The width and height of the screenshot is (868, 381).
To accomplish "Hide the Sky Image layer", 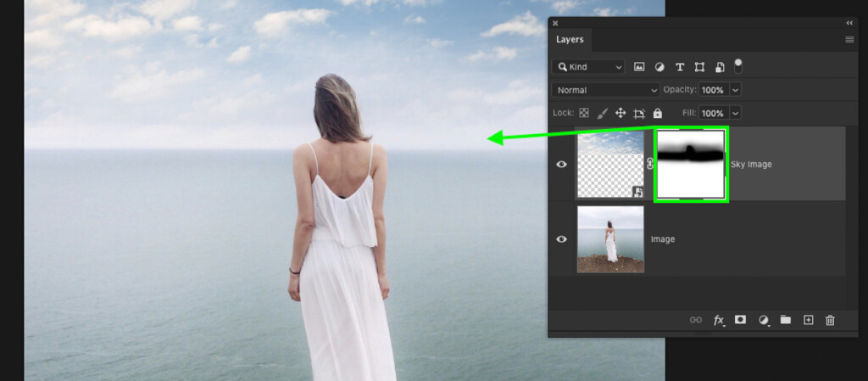I will coord(561,164).
